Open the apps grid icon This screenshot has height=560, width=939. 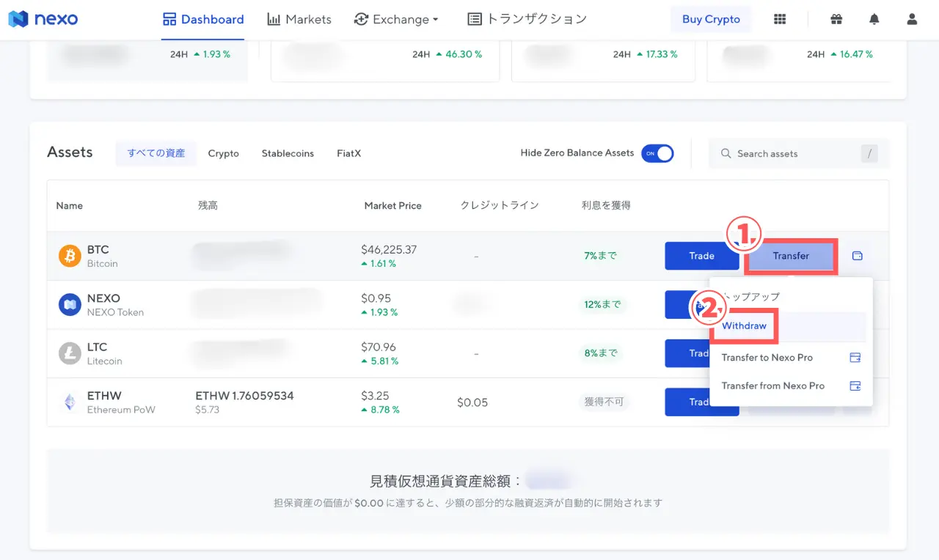(x=780, y=20)
